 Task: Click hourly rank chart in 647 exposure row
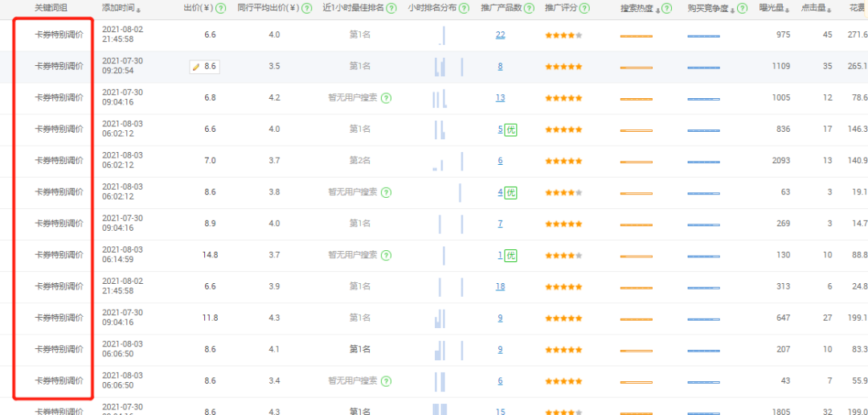440,318
